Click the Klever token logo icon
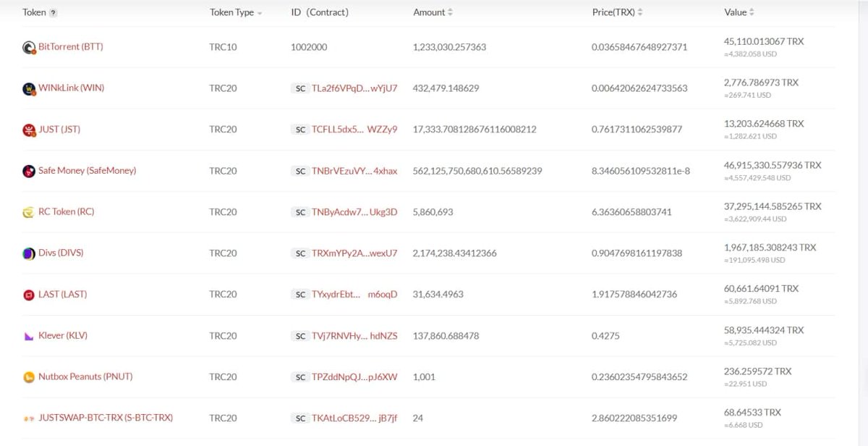The width and height of the screenshot is (868, 446). tap(29, 337)
